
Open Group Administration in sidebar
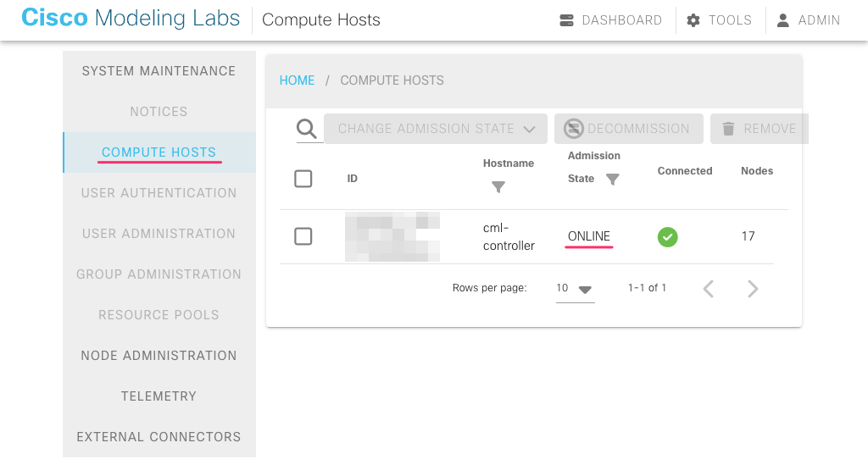coord(159,274)
